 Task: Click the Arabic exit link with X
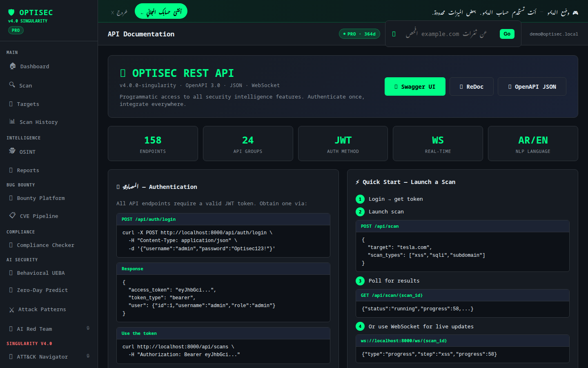click(x=119, y=13)
